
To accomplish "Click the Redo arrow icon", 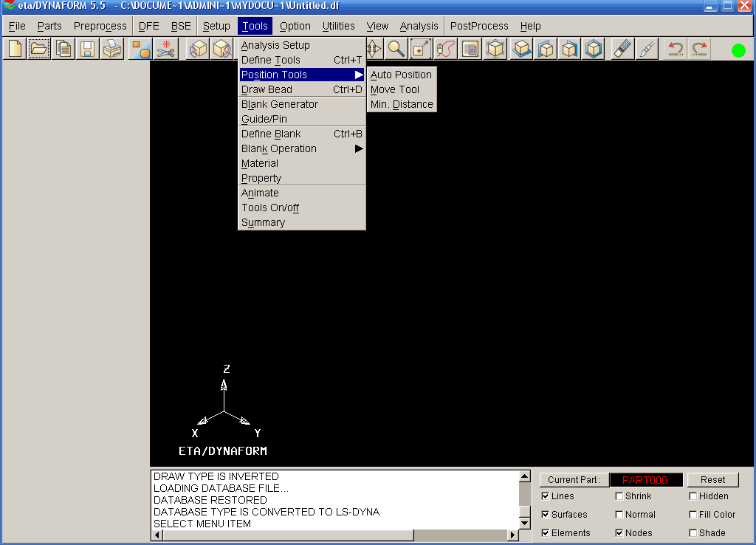I will coord(700,49).
